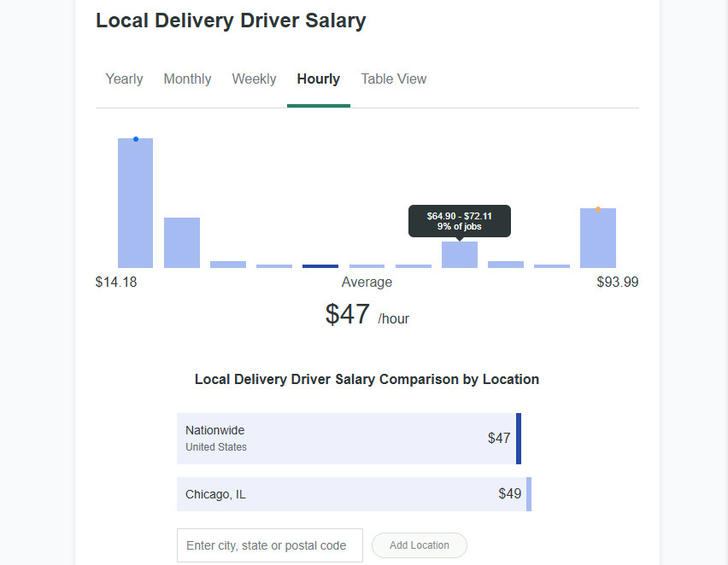Image resolution: width=728 pixels, height=565 pixels.
Task: Click the orange dot atop the last bar
Action: pos(598,209)
